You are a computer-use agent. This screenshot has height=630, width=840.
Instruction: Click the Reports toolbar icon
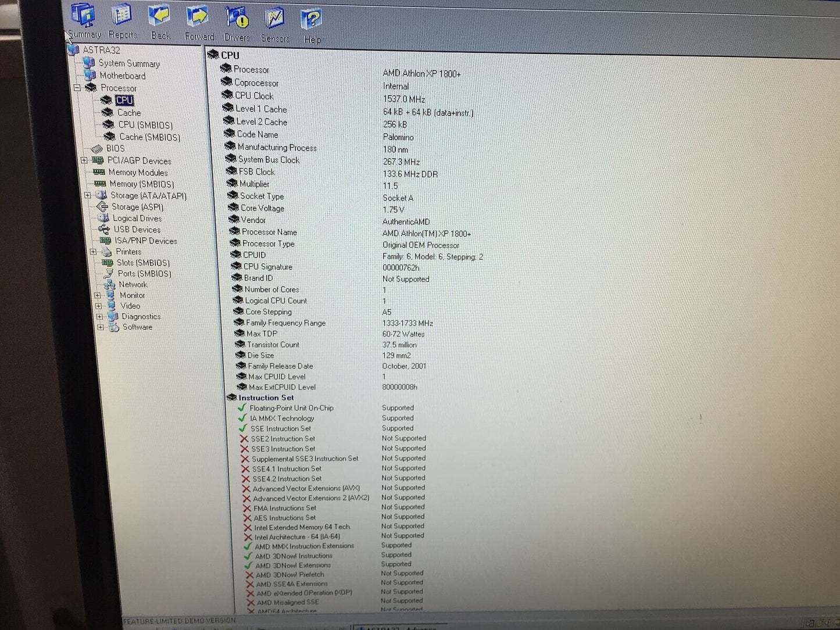click(121, 16)
